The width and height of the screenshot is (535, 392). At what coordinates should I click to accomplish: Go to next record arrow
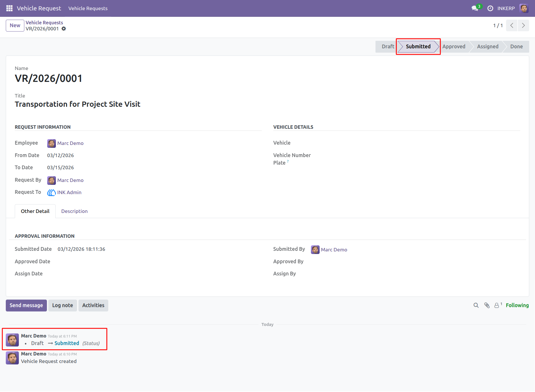pyautogui.click(x=523, y=25)
